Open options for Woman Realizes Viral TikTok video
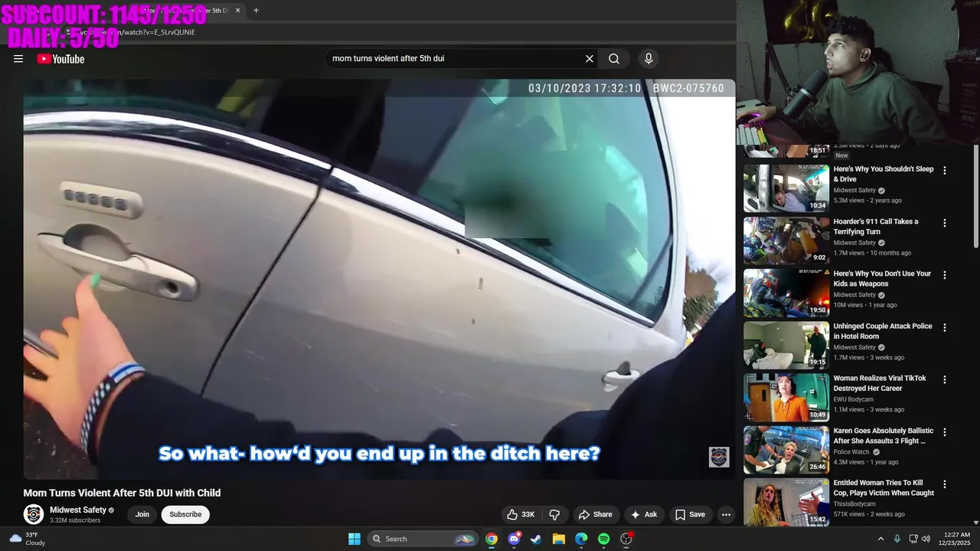Image resolution: width=980 pixels, height=551 pixels. (x=945, y=380)
